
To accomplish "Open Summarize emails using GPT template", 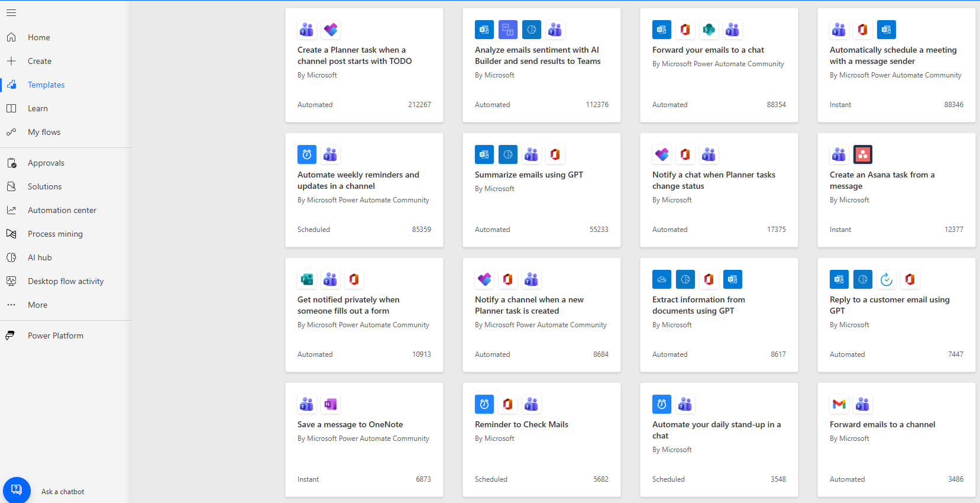I will coord(528,175).
